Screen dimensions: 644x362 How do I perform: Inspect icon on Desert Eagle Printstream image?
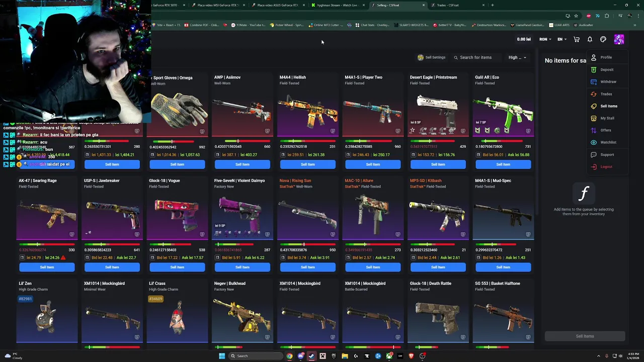click(463, 131)
